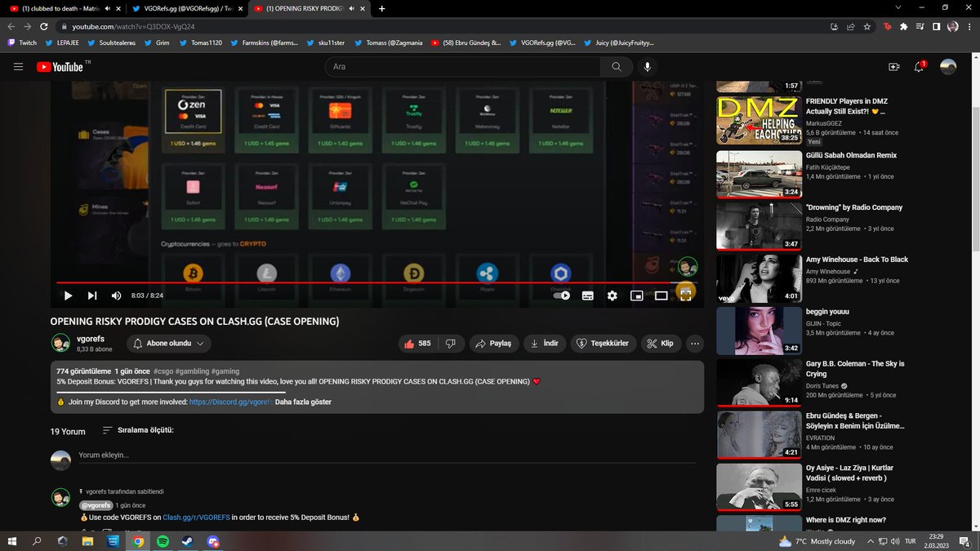Start voice search with the microphone
Viewport: 980px width, 551px height.
(648, 67)
